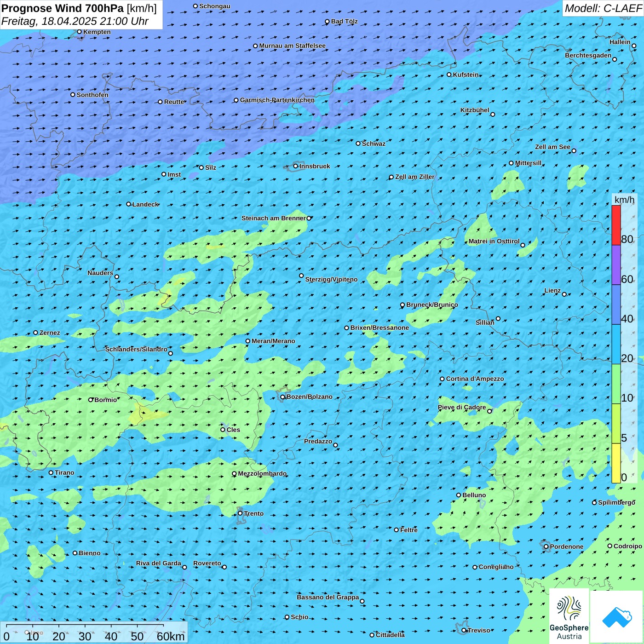Click the km/h legend heading

coord(624,200)
